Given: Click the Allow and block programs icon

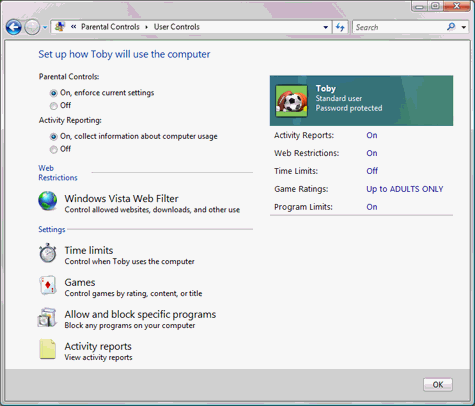Looking at the screenshot, I should 47,317.
